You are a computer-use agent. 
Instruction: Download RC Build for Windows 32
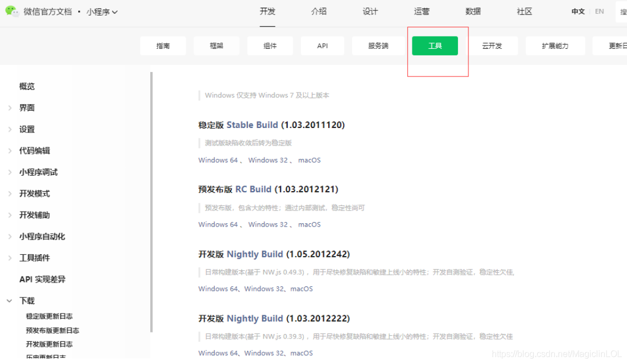click(268, 224)
